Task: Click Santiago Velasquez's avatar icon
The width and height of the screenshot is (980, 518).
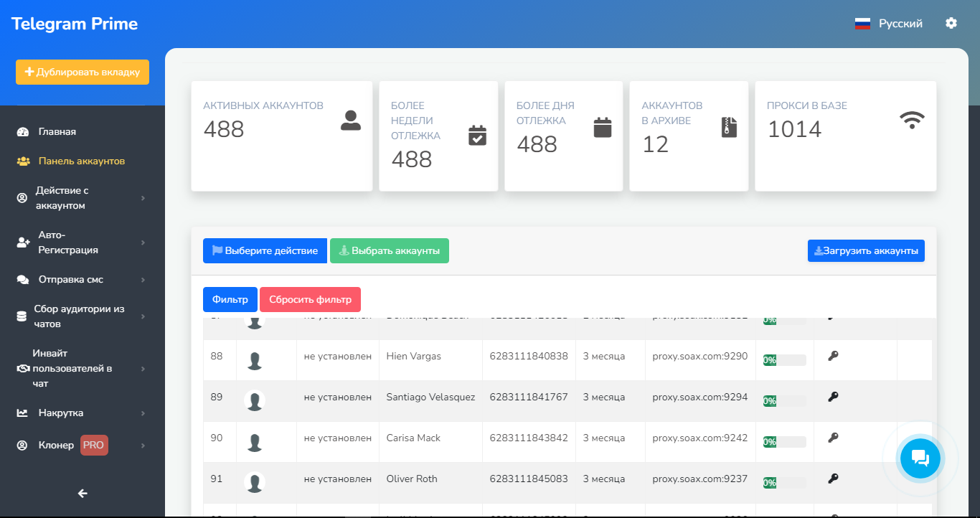Action: [255, 401]
